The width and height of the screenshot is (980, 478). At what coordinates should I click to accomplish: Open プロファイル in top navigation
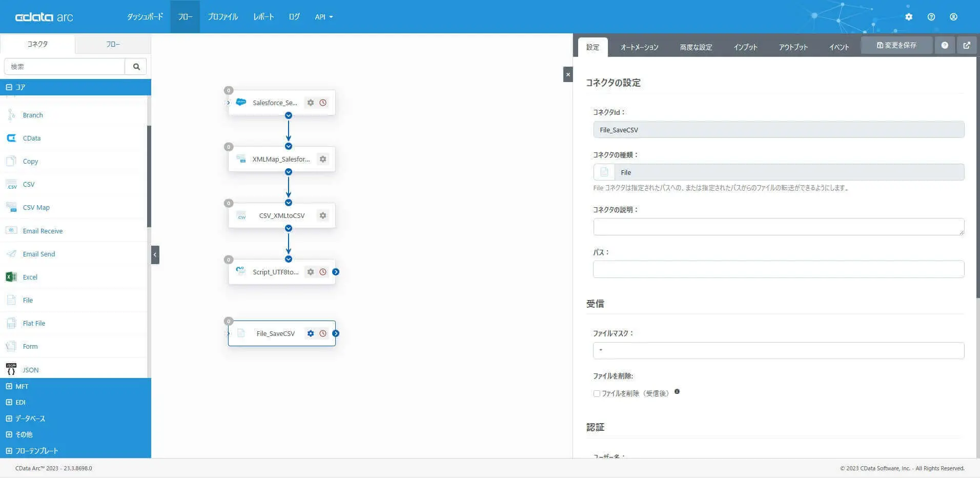pyautogui.click(x=223, y=17)
